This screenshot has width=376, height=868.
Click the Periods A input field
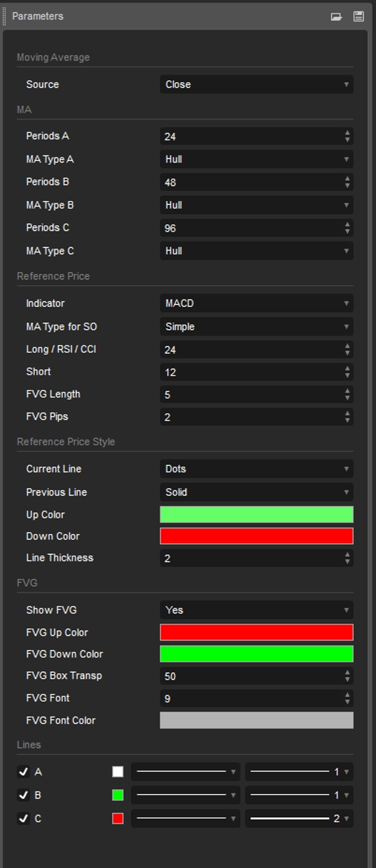pos(251,137)
